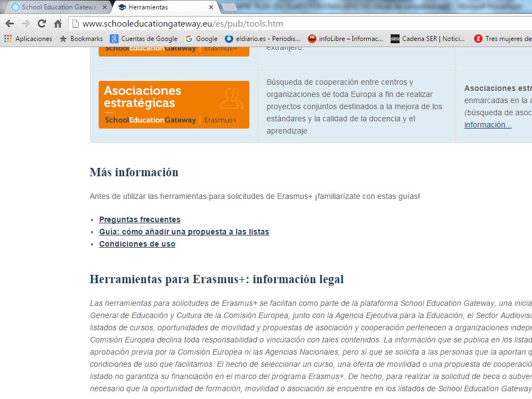Open the eldiario.es bookmark
The height and width of the screenshot is (399, 532).
(263, 39)
